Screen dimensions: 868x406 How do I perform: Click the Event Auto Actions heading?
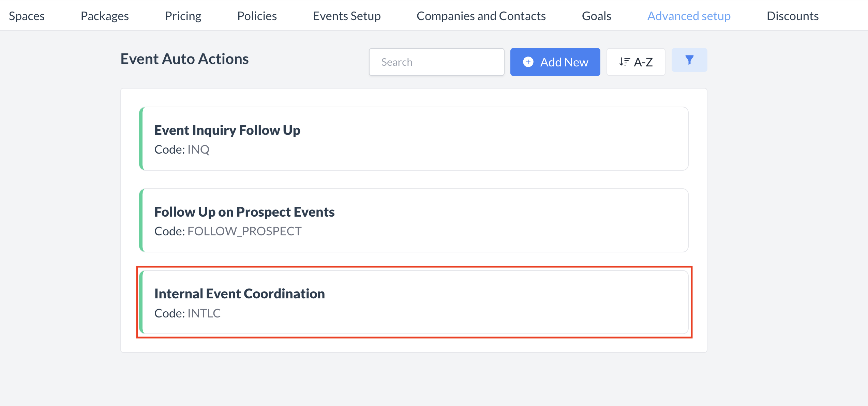[x=184, y=59]
